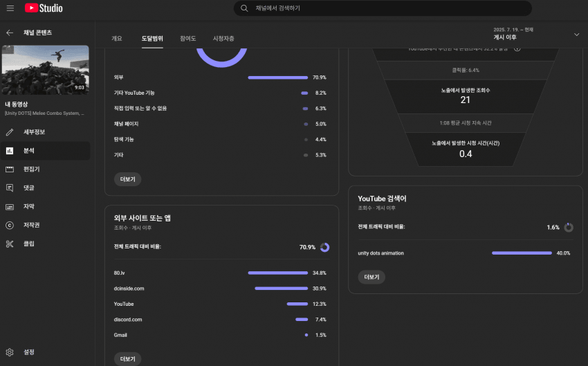Click the Gmail external site row
Image resolution: width=588 pixels, height=366 pixels.
220,335
